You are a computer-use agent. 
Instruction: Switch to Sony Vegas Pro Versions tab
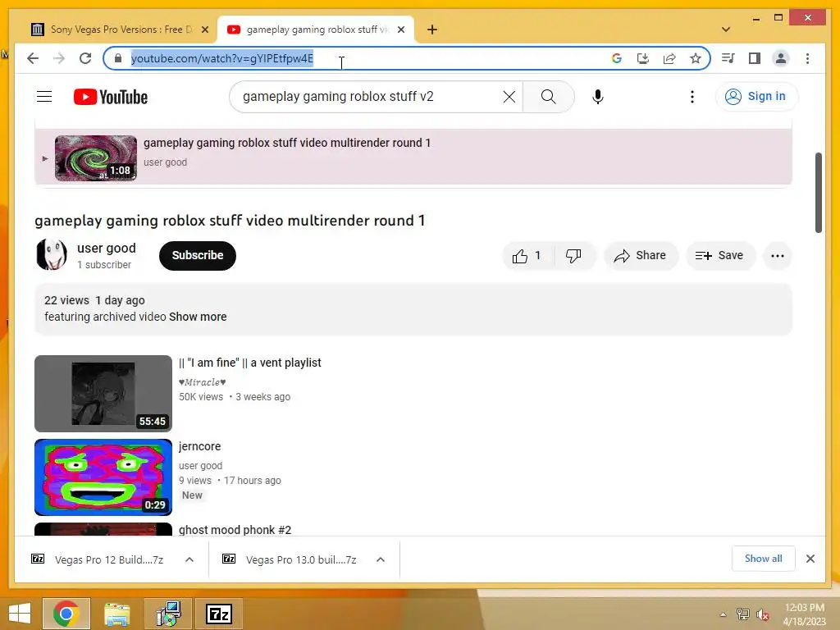112,30
